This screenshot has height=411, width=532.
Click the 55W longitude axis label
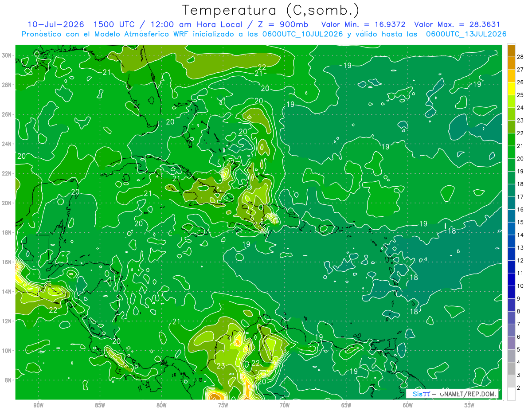click(x=469, y=405)
